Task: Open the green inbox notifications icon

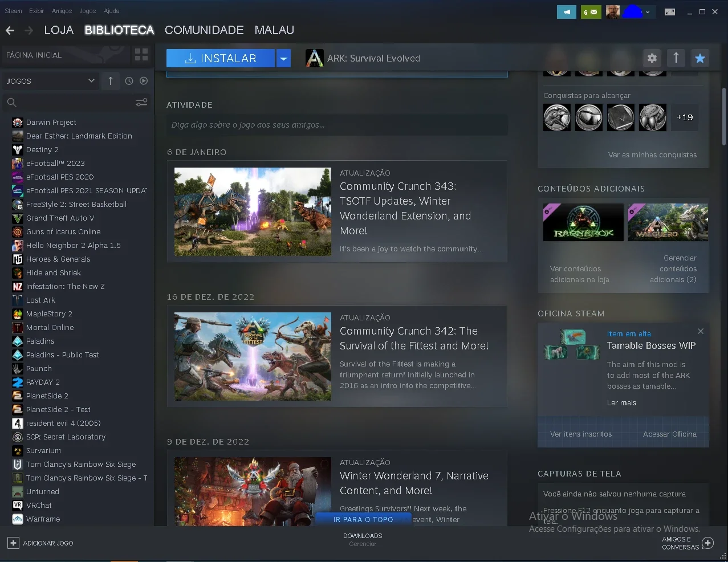Action: [x=591, y=11]
